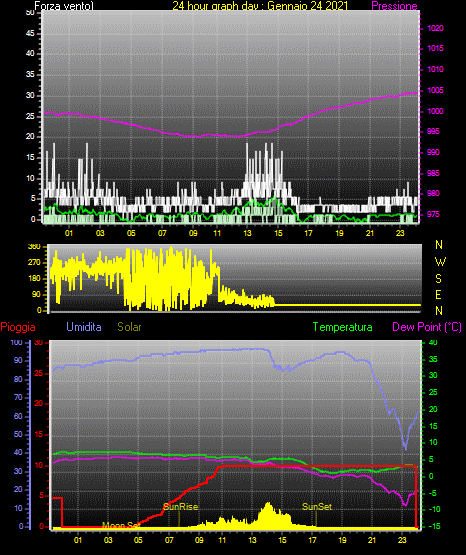Select the 'Pressione' legend label
Screen dimensions: 466x555
[394, 6]
